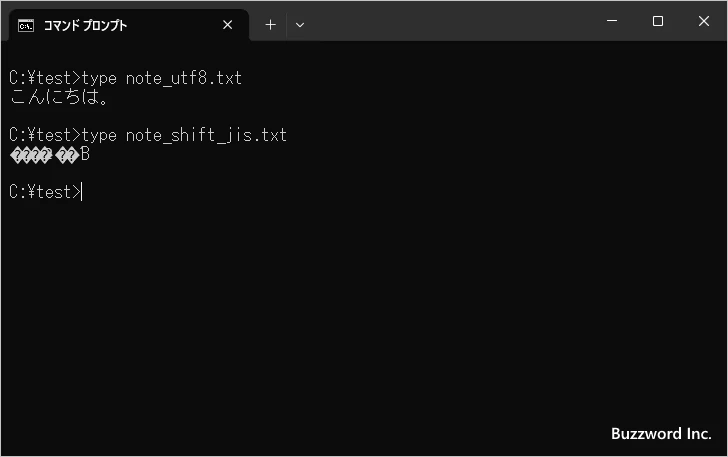Open a new tab with the plus button

[x=270, y=25]
